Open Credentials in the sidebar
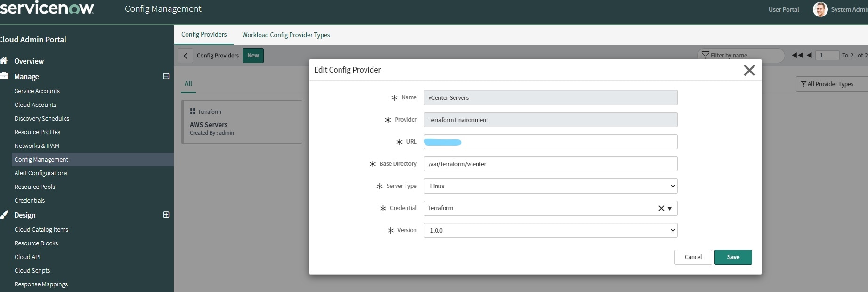Viewport: 868px width, 292px height. (x=30, y=201)
